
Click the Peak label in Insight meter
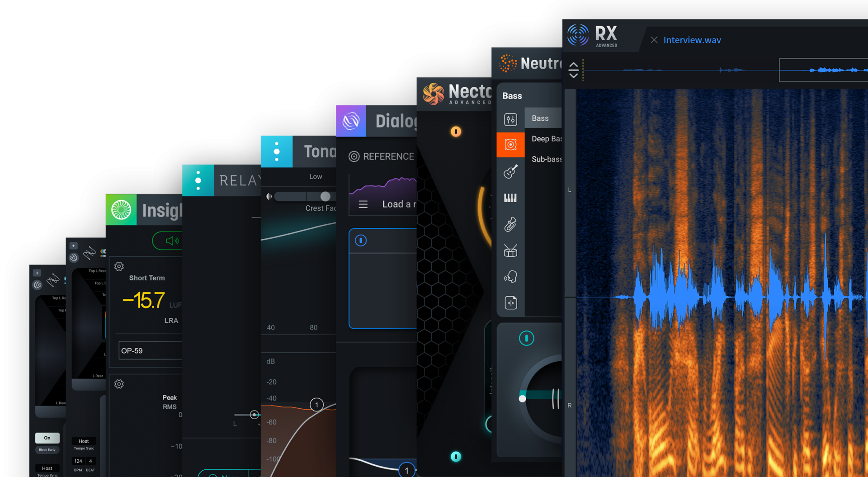coord(170,397)
